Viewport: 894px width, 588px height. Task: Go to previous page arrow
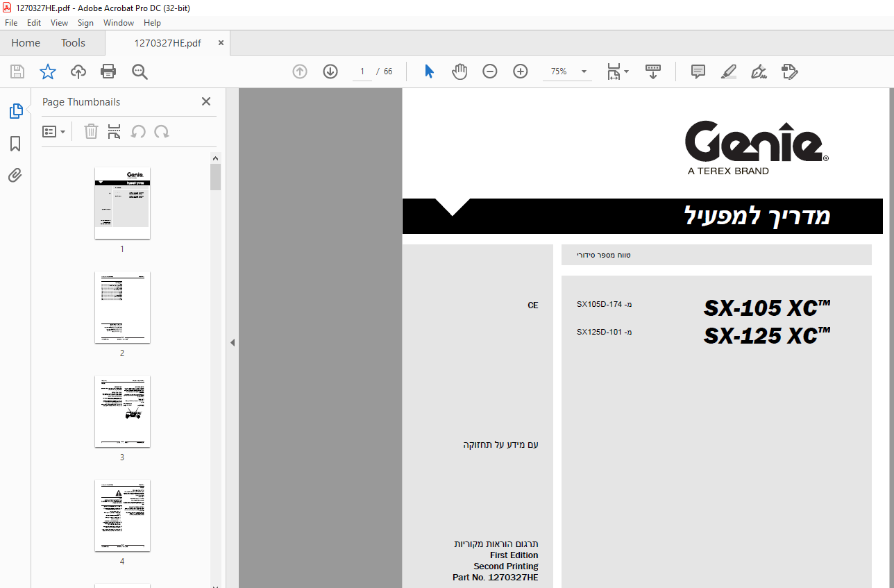coord(300,72)
